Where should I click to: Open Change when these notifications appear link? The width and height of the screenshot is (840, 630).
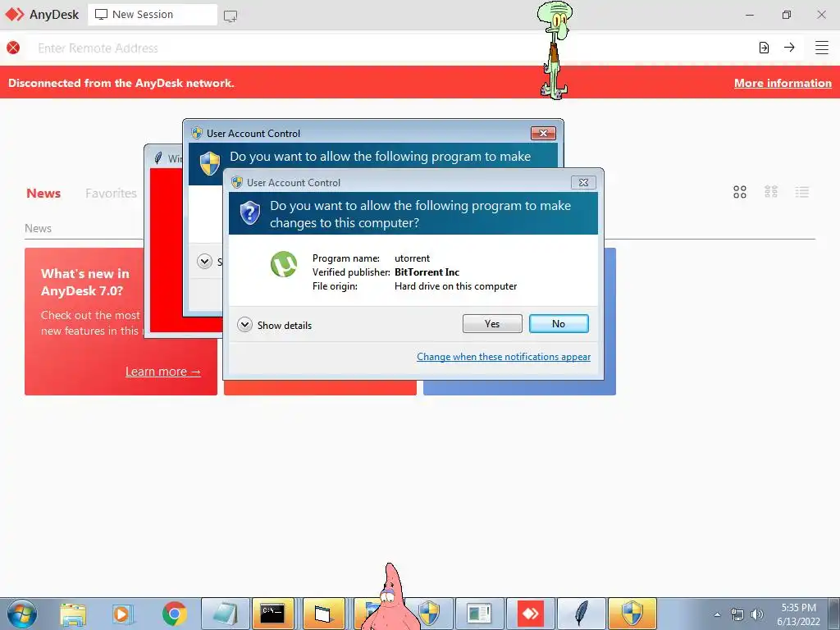click(x=504, y=357)
